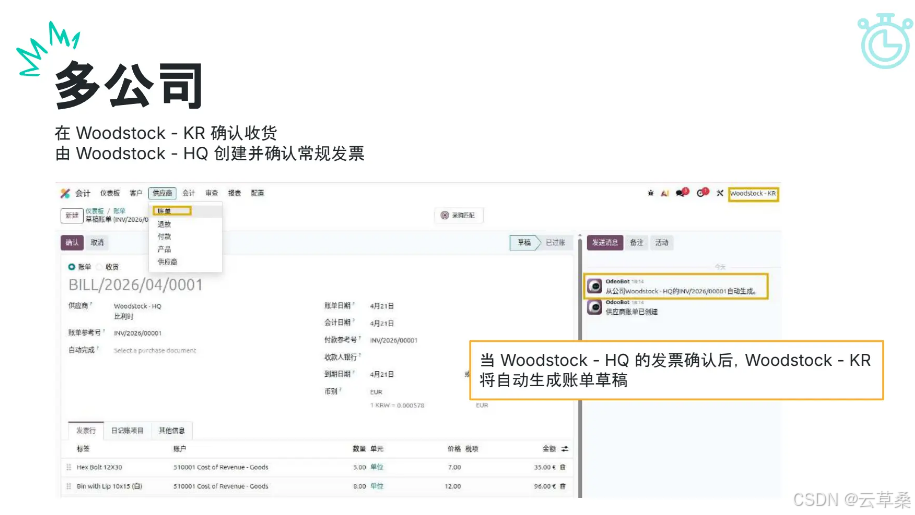Click the 账户 column header
Screen dimensions: 915x515
179,449
